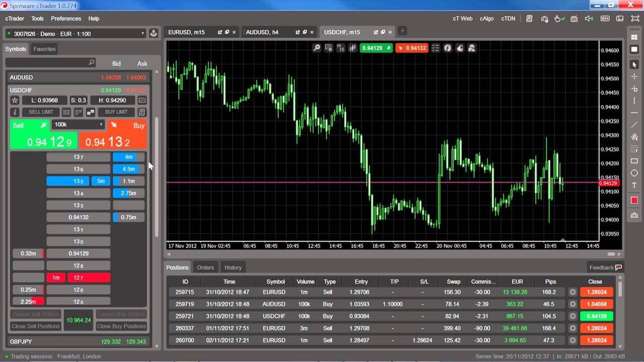Click the BUY LIMIT button
644x362 pixels.
pyautogui.click(x=116, y=112)
